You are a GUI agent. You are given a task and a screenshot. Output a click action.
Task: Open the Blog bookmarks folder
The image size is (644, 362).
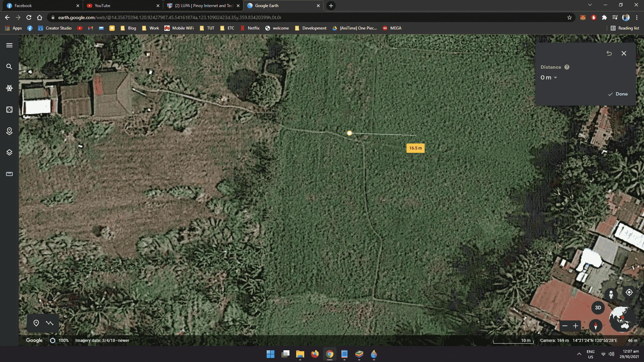click(128, 28)
